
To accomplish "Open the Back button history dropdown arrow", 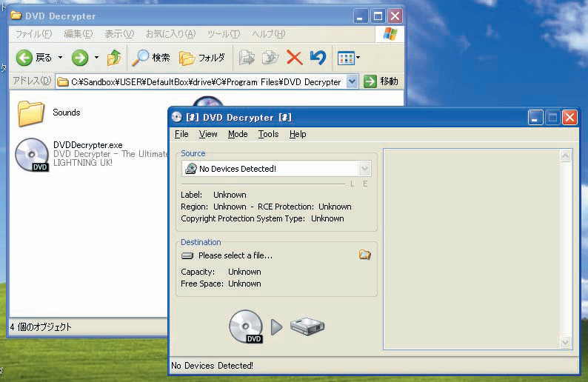I will coord(61,58).
